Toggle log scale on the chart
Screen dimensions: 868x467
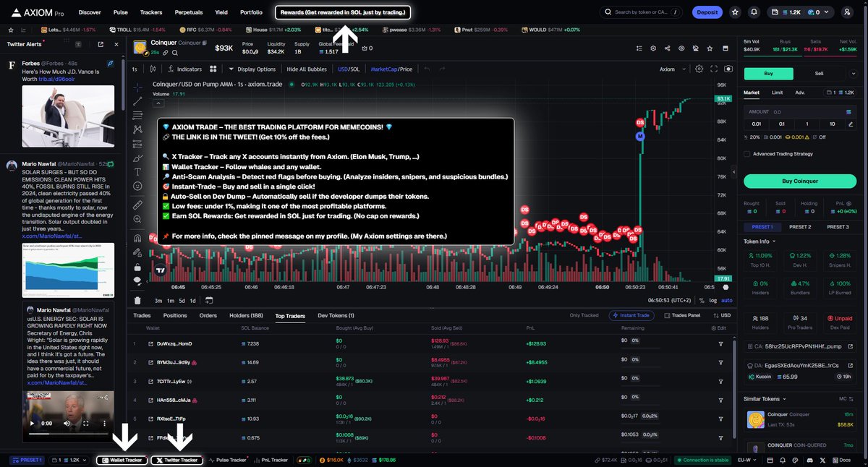click(713, 300)
